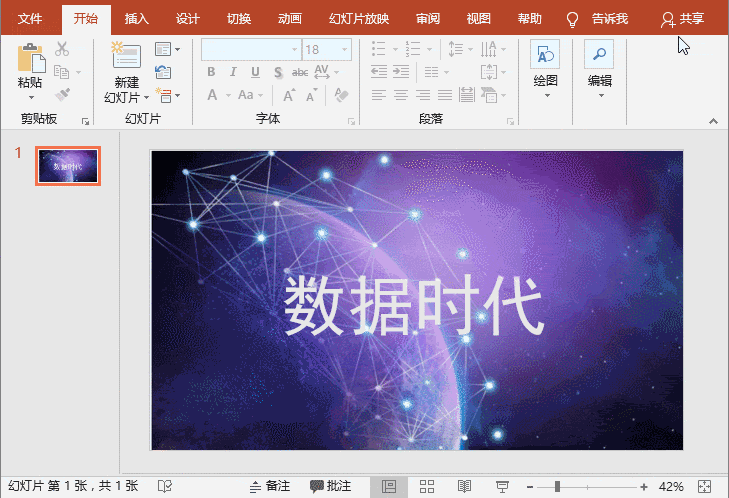Click the 批注 comments button
This screenshot has height=498, width=729.
[x=331, y=486]
